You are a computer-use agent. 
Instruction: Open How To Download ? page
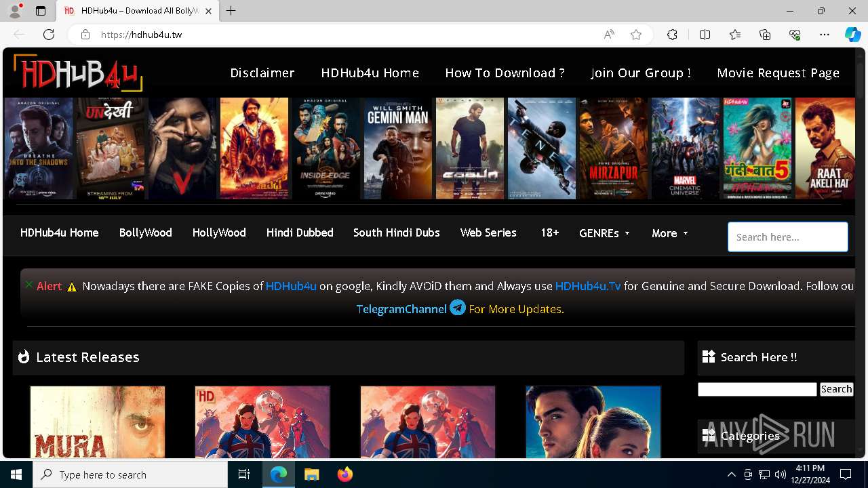(505, 73)
